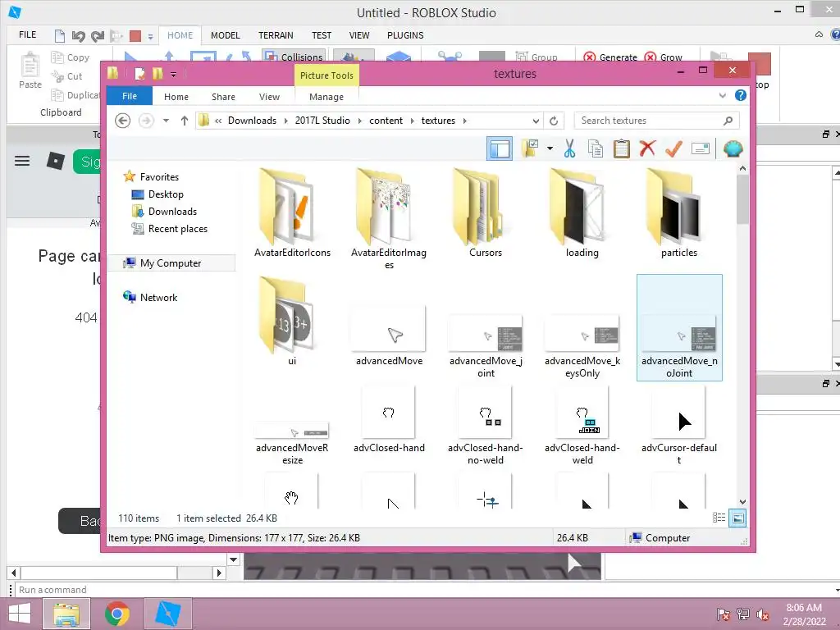Screen dimensions: 840x630
Task: Select the advancedMove_joint image file
Action: coord(486,345)
